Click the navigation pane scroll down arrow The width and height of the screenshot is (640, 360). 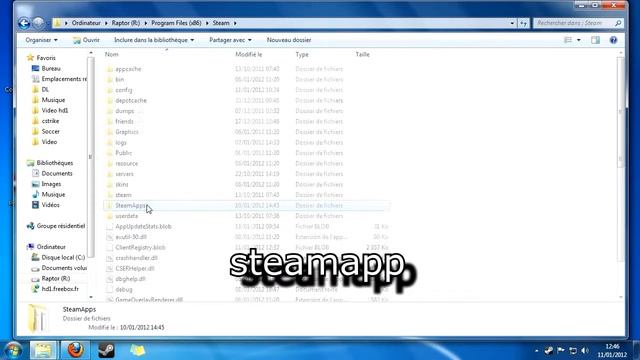pyautogui.click(x=91, y=297)
